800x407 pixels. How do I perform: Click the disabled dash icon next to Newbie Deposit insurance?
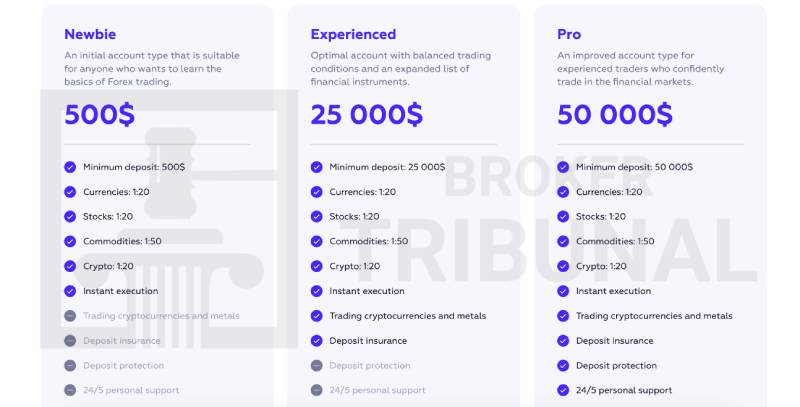click(x=70, y=341)
